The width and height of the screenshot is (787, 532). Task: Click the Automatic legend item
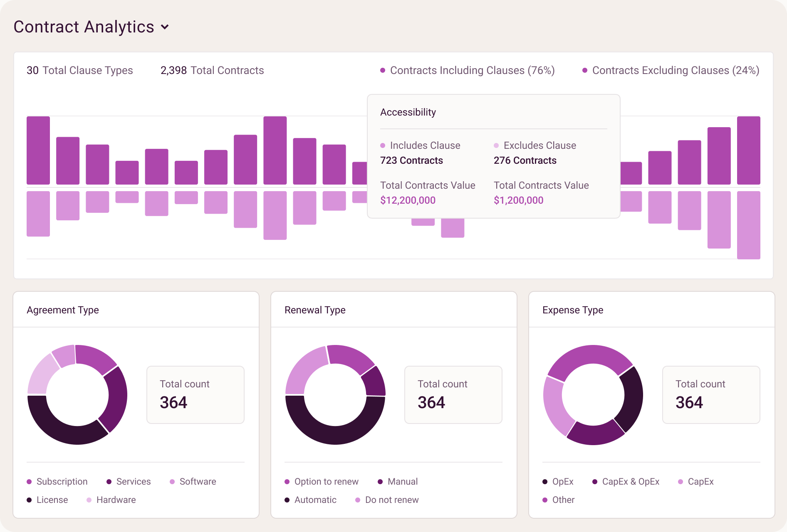point(311,500)
